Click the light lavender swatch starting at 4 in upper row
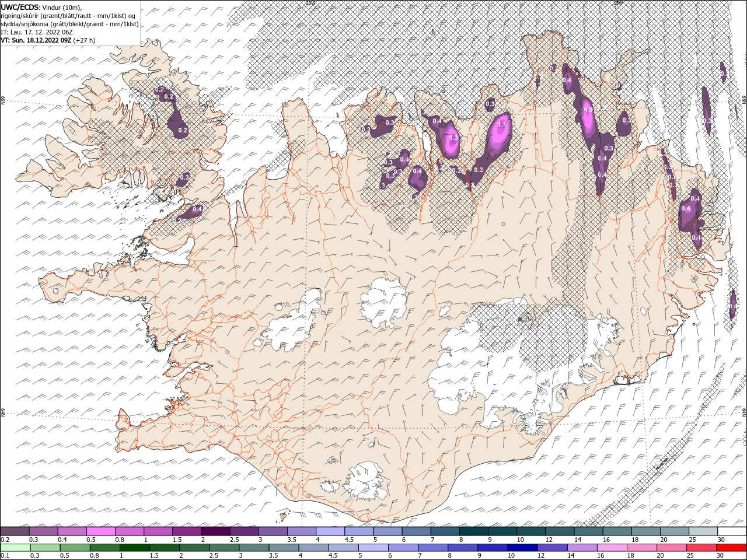This screenshot has width=747, height=560. tap(330, 531)
